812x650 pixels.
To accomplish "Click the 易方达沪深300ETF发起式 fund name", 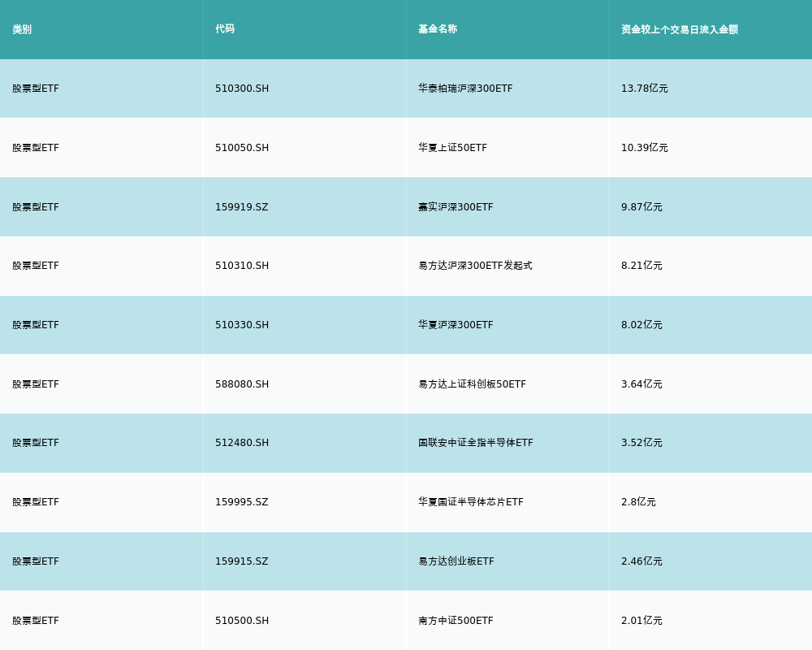I will click(475, 266).
